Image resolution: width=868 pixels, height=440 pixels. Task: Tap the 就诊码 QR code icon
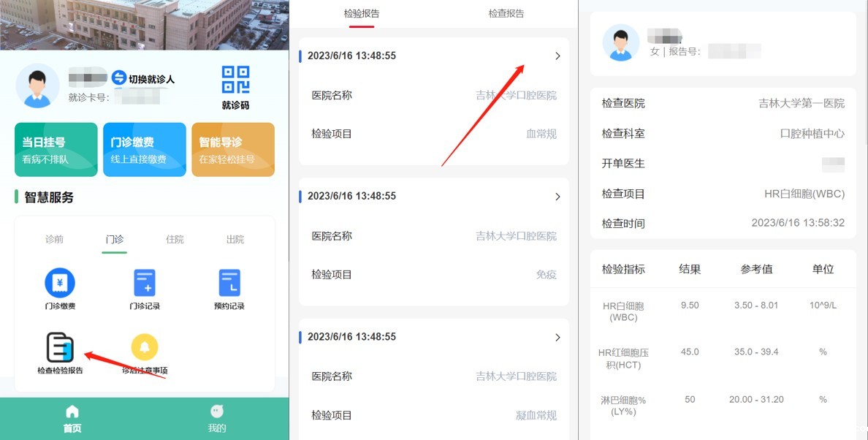pos(235,80)
